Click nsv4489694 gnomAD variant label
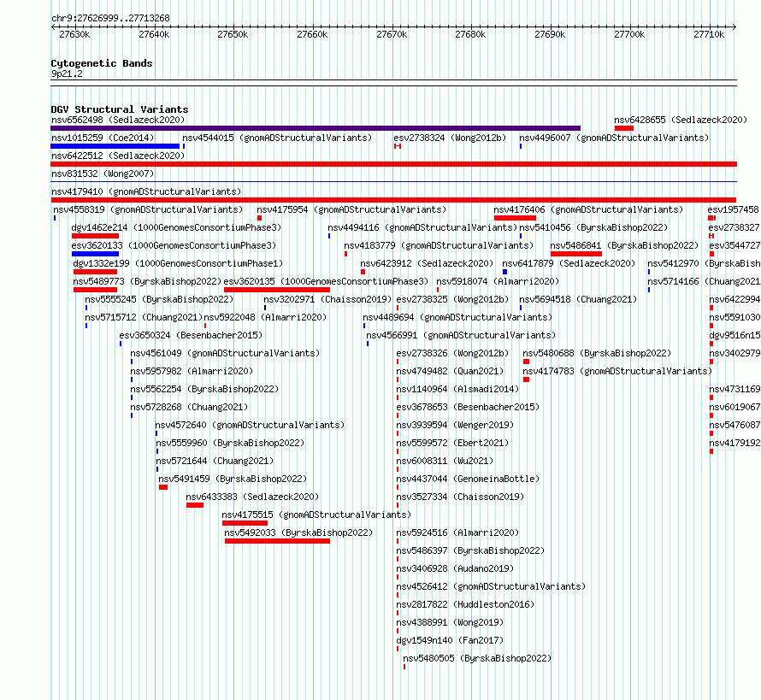The height and width of the screenshot is (700, 761). (x=457, y=317)
